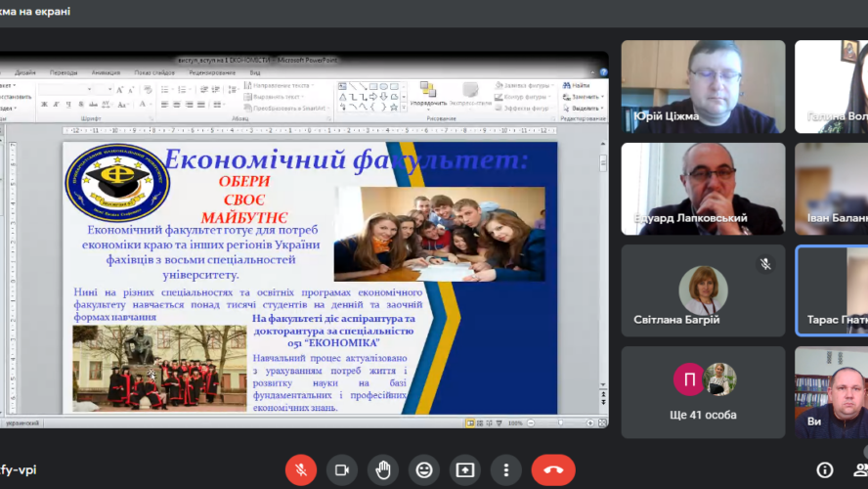Image resolution: width=868 pixels, height=489 pixels.
Task: Switch to the Рецензирование ribbon tab
Action: tap(212, 72)
